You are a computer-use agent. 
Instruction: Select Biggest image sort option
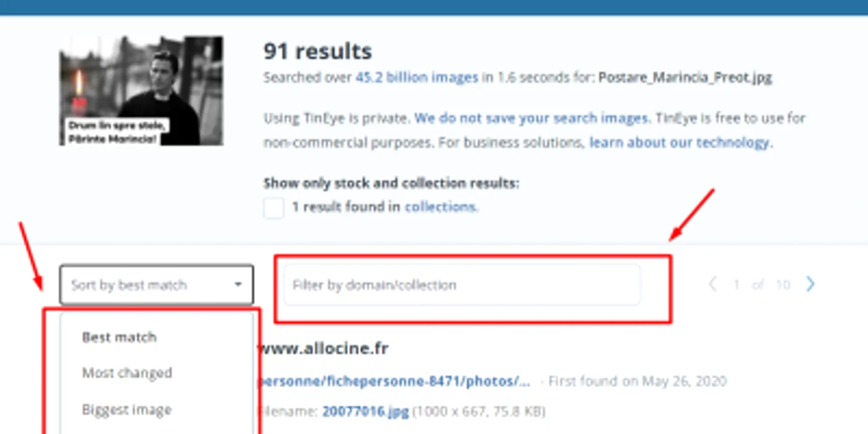126,410
